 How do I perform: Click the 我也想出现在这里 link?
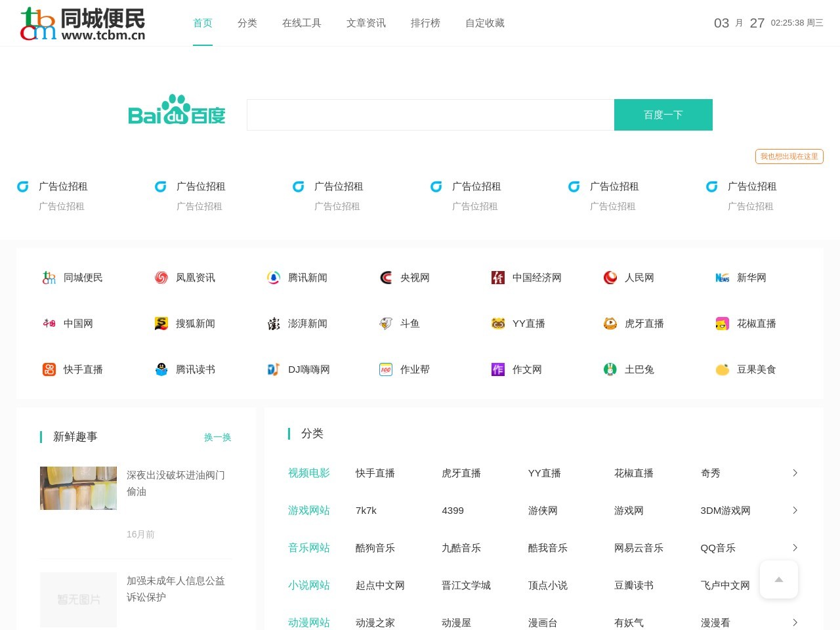pos(789,156)
